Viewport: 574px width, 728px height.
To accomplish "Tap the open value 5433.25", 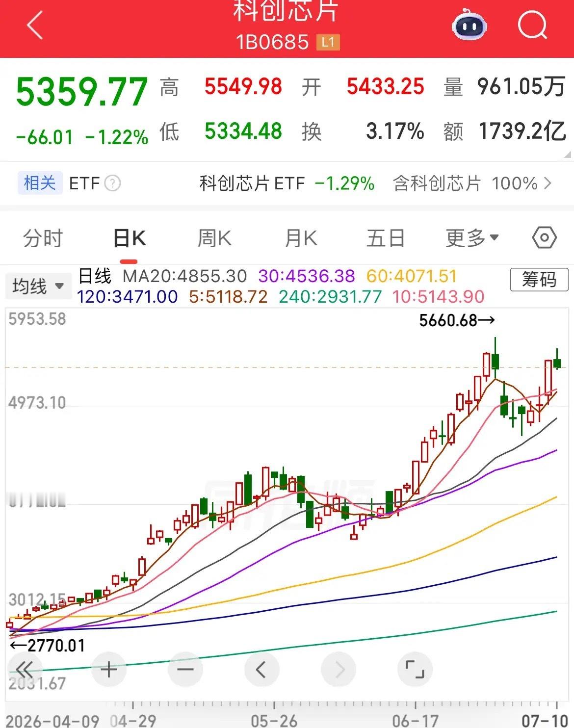I will 385,87.
